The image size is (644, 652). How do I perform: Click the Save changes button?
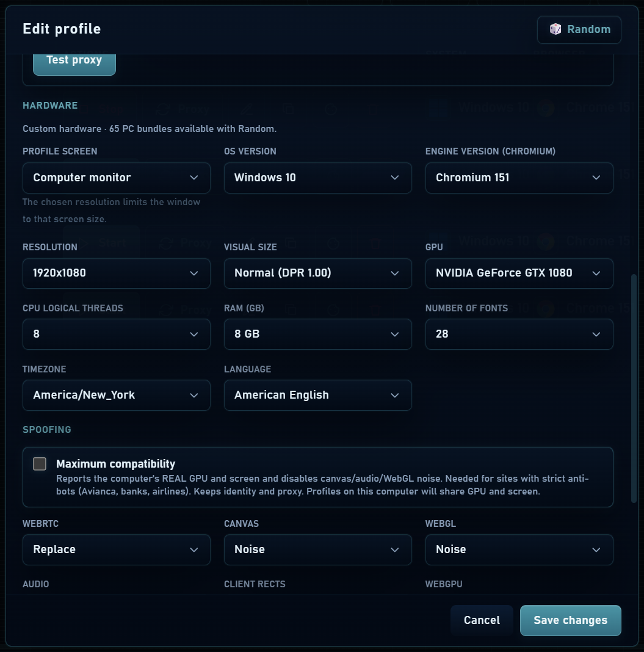click(x=570, y=620)
